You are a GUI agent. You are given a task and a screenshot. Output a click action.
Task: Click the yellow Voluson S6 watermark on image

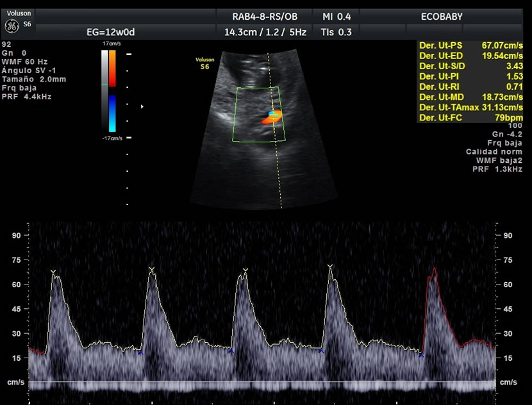point(204,62)
